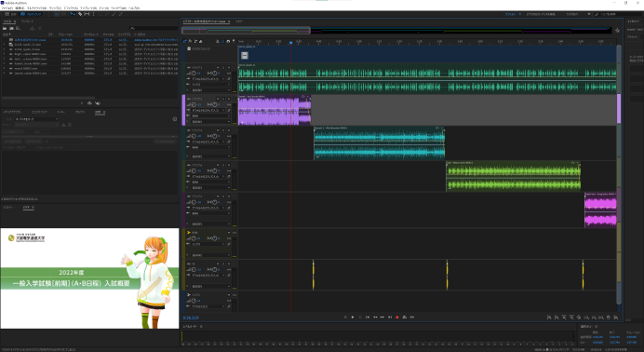The image size is (644, 352).
Task: Click the play preview icon below Files list
Action: tap(82, 103)
